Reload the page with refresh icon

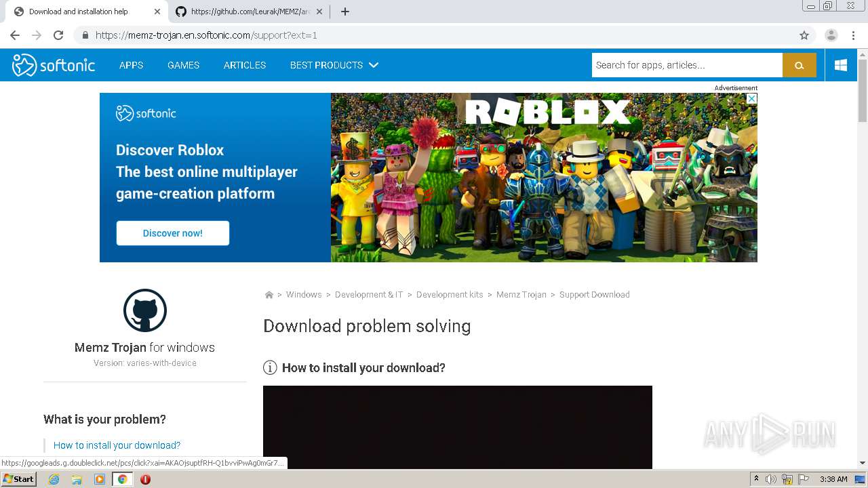click(58, 35)
